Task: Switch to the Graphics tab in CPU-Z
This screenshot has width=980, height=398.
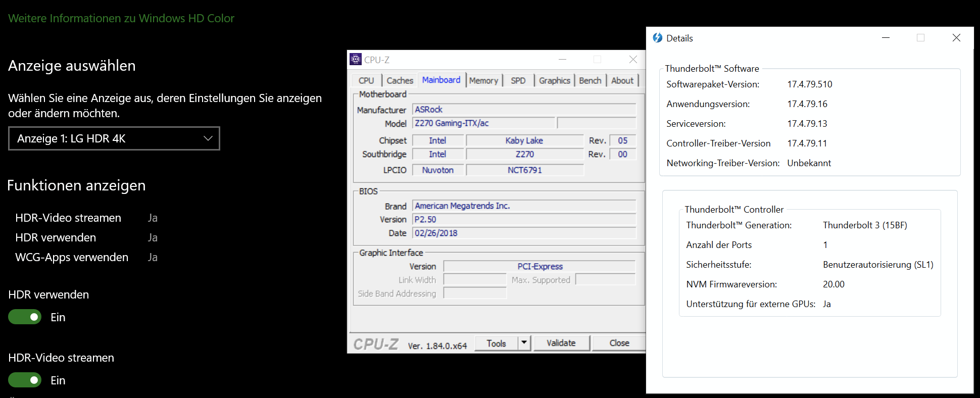Action: [x=554, y=81]
